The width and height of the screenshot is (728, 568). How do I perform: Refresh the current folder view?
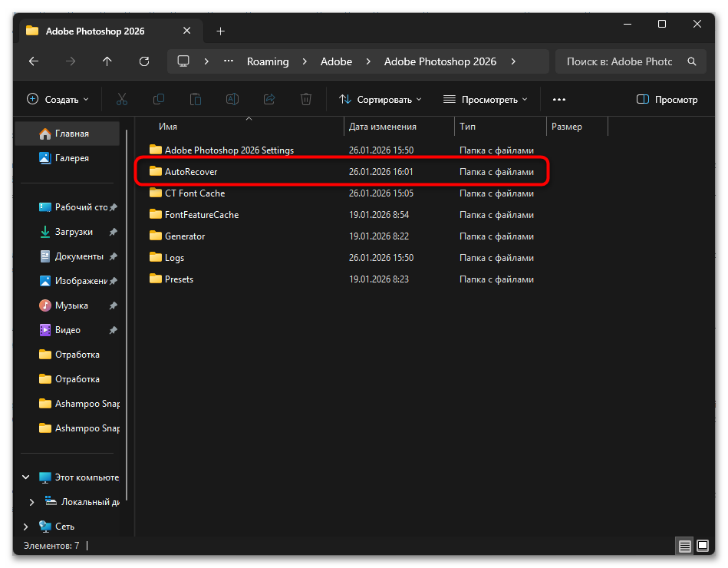[x=144, y=61]
